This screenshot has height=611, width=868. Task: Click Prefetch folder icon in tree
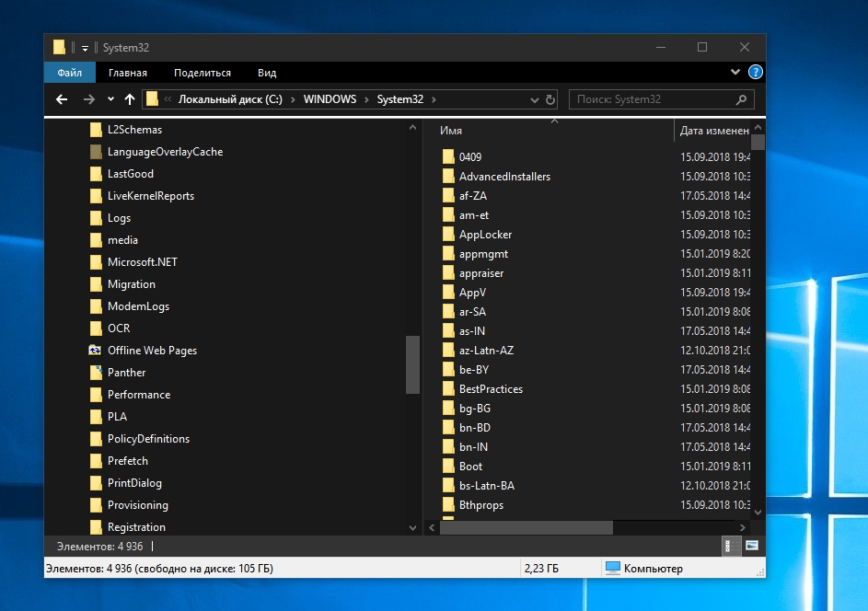point(96,461)
